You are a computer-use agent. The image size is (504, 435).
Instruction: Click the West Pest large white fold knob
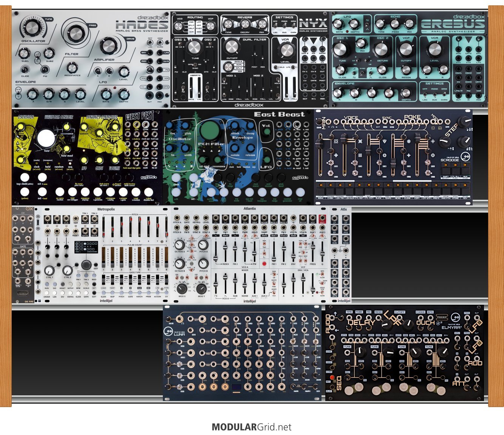click(46, 139)
